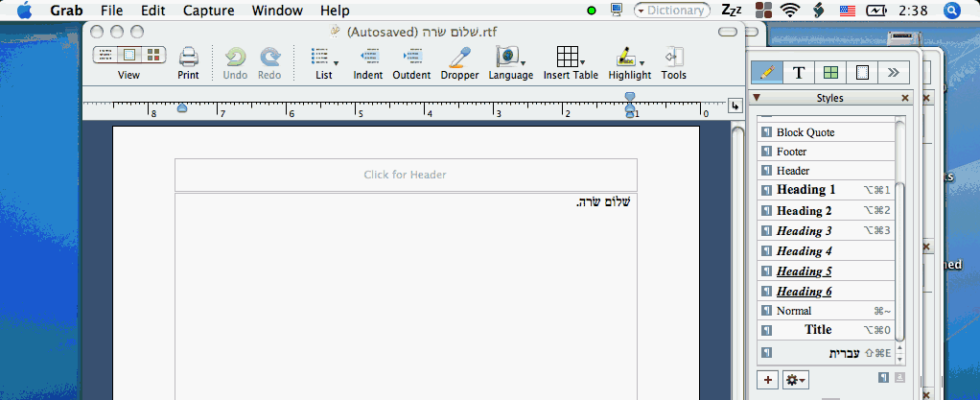Image resolution: width=980 pixels, height=400 pixels.
Task: Show more palette tabs with chevron
Action: point(894,73)
